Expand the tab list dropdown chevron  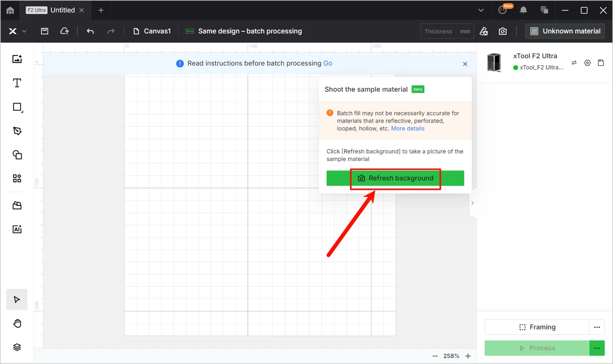(x=481, y=10)
